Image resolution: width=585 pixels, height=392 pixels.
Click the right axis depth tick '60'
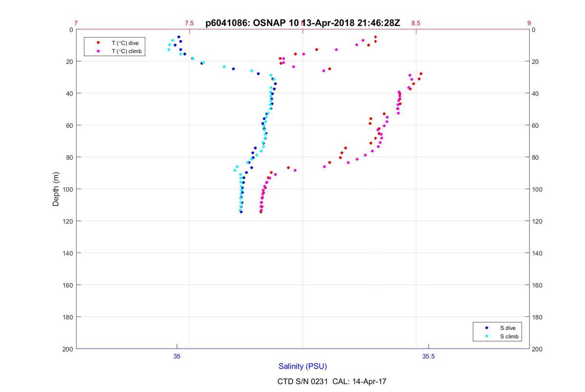(x=536, y=125)
